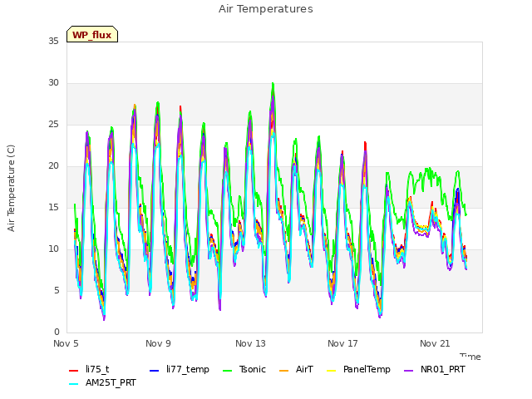The width and height of the screenshot is (532, 399).
Task: Click the orange AirT legend swatch
Action: (284, 371)
